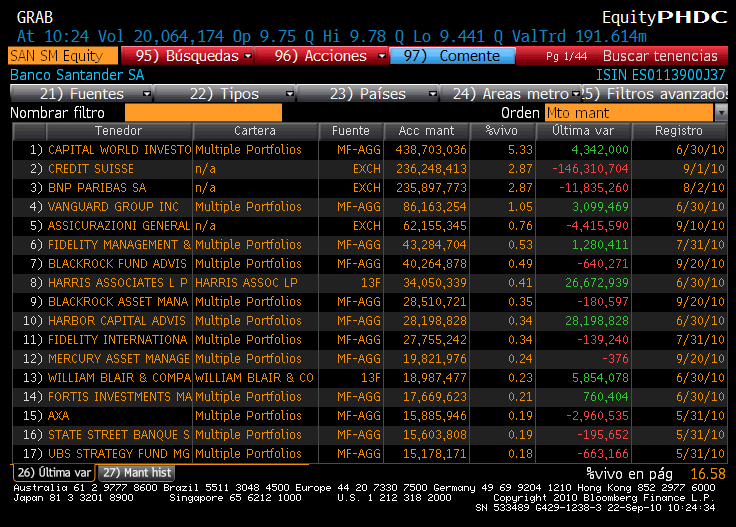Open the 95) Búsquedas menu
Image resolution: width=736 pixels, height=527 pixels.
point(187,56)
